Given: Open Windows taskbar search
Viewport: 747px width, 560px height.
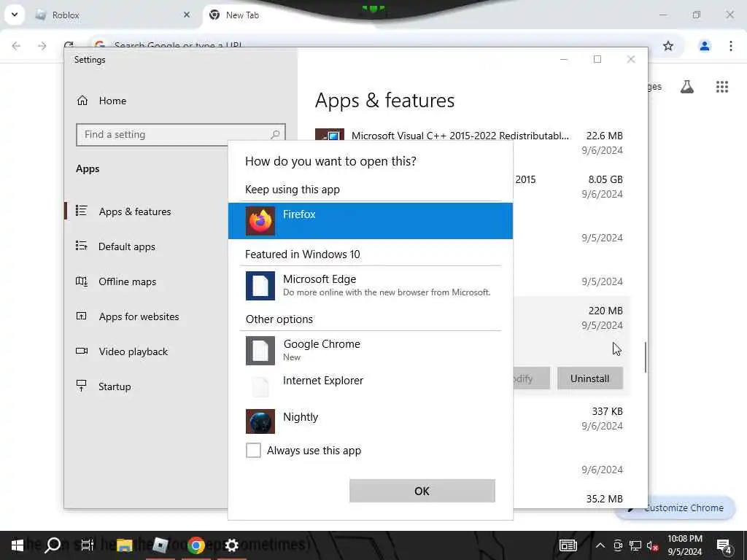Looking at the screenshot, I should pyautogui.click(x=53, y=545).
